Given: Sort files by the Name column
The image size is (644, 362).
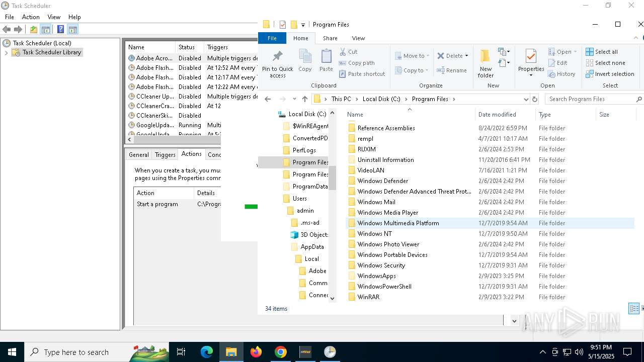Looking at the screenshot, I should click(x=410, y=115).
